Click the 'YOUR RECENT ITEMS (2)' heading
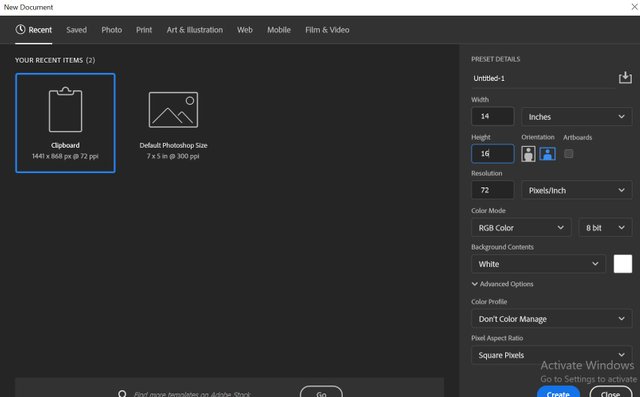Viewport: 640px width, 397px height. tap(55, 60)
